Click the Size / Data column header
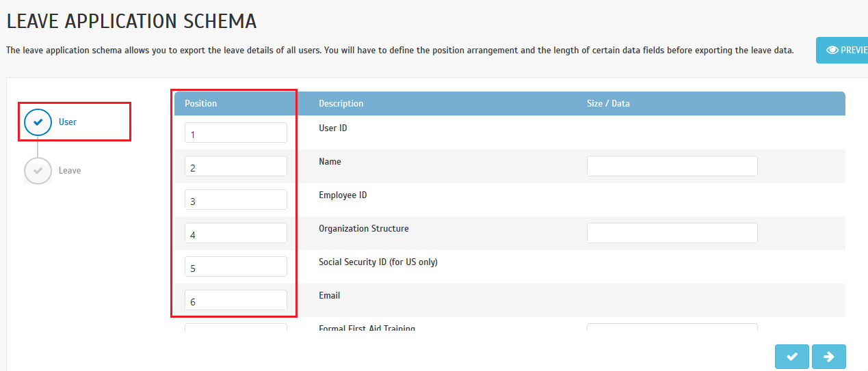This screenshot has height=371, width=868. 608,104
